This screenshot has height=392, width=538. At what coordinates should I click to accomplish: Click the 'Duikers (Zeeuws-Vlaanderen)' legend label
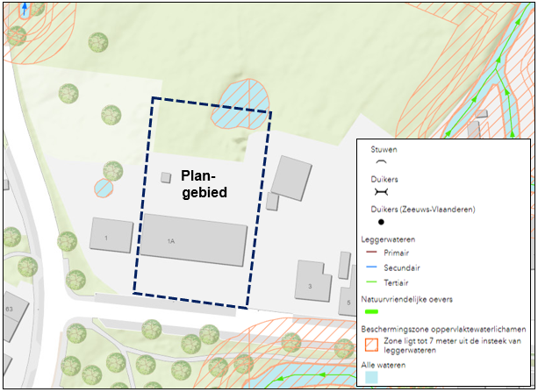tap(423, 210)
